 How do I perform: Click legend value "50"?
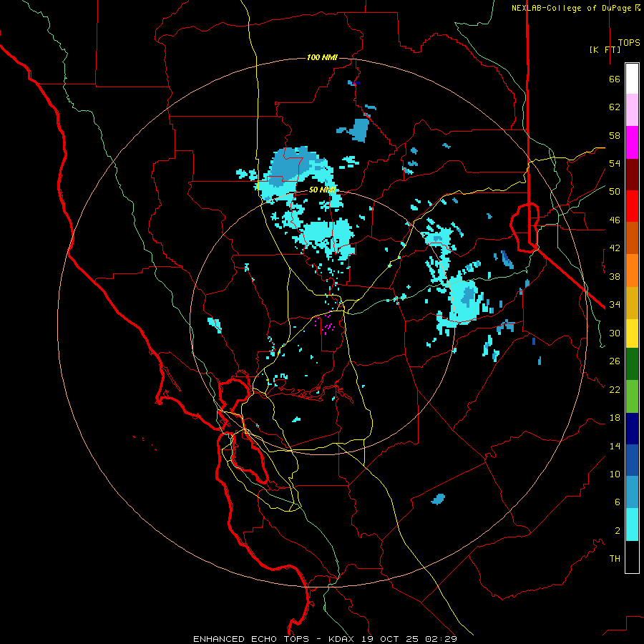pos(615,191)
